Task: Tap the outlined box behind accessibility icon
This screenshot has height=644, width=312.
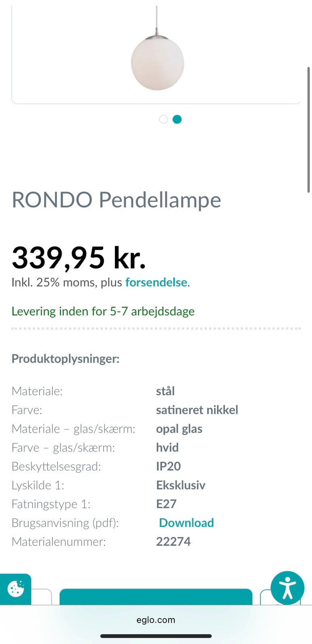Action: (x=265, y=597)
